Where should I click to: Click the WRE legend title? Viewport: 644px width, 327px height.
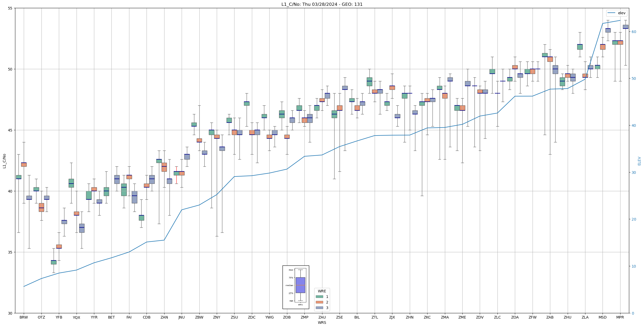pos(322,291)
